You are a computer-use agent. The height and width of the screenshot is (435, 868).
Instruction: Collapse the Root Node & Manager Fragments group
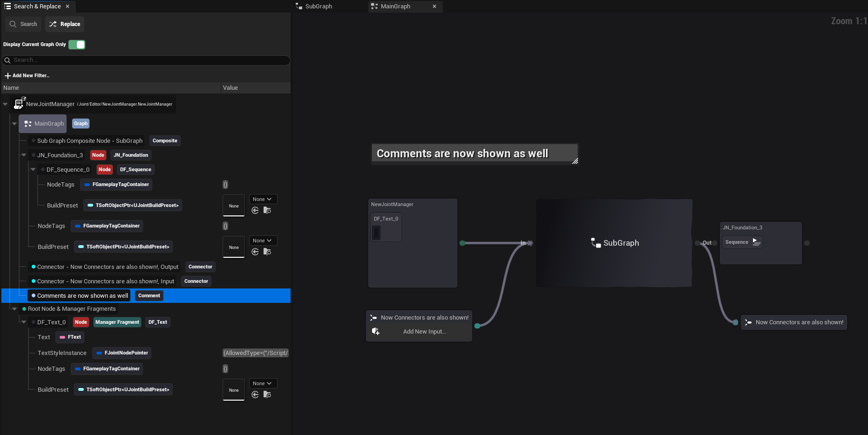(14, 308)
